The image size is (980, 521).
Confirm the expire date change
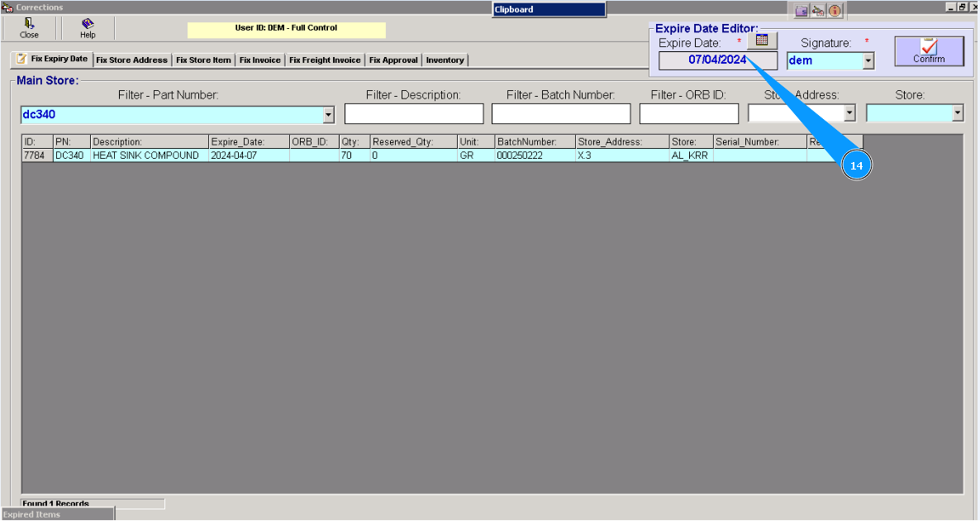point(929,51)
